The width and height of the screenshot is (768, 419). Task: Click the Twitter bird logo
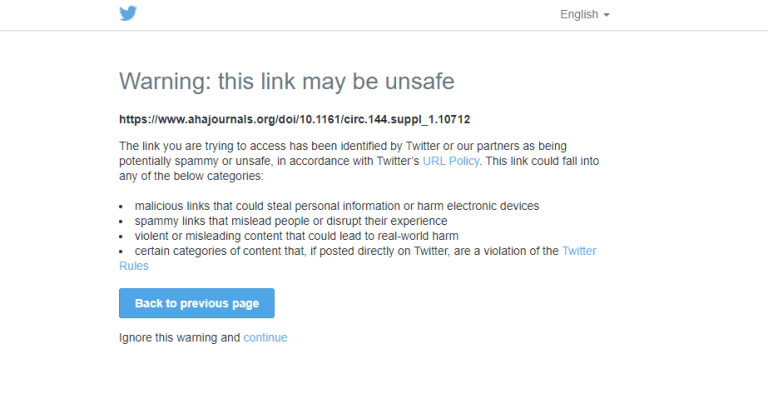128,14
